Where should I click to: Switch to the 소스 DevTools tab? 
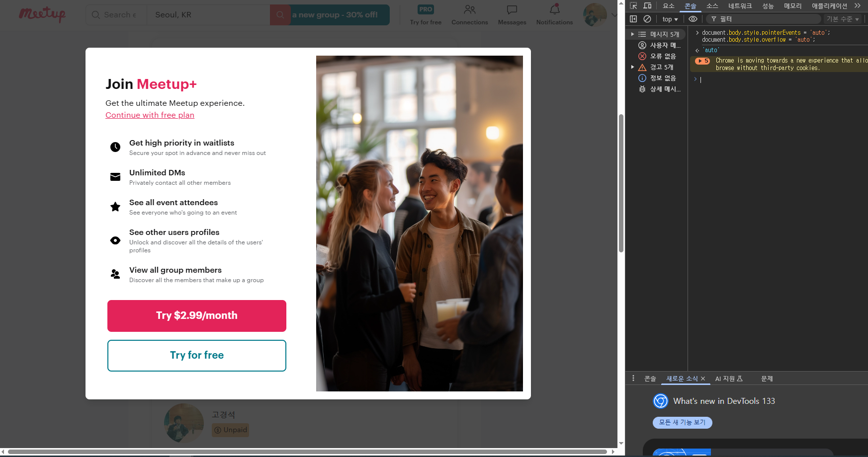[712, 6]
